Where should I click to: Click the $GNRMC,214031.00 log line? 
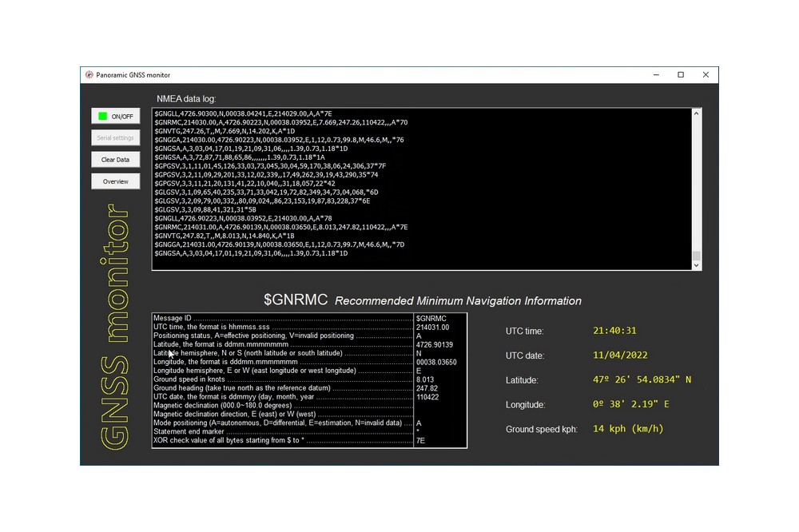point(281,228)
